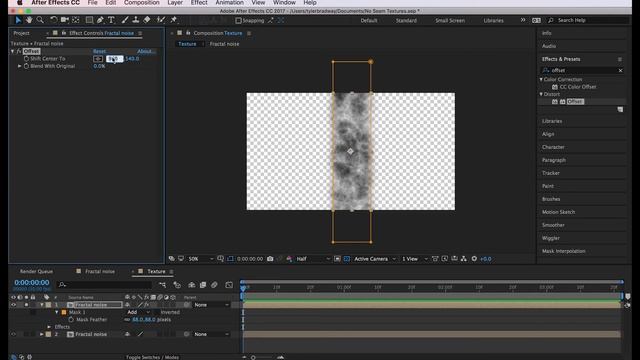This screenshot has height=360, width=640.
Task: Toggle the Mask 1 Inverted checkbox
Action: (x=157, y=312)
